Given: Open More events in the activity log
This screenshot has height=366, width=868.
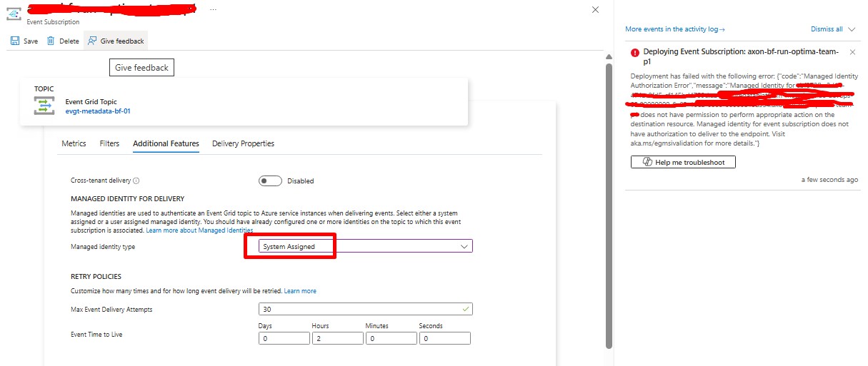Looking at the screenshot, I should pyautogui.click(x=675, y=29).
